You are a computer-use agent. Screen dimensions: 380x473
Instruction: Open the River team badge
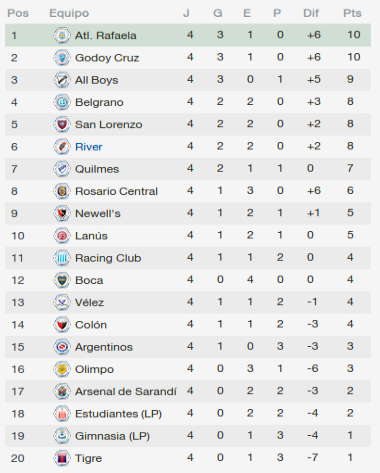point(62,147)
